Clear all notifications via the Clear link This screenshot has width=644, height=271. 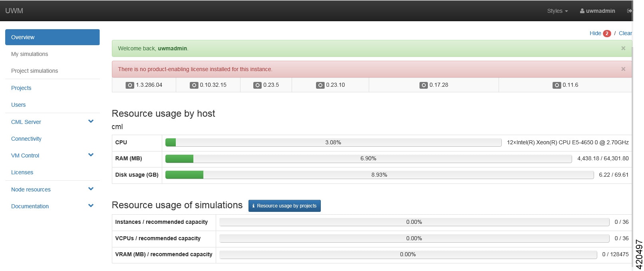click(x=625, y=33)
